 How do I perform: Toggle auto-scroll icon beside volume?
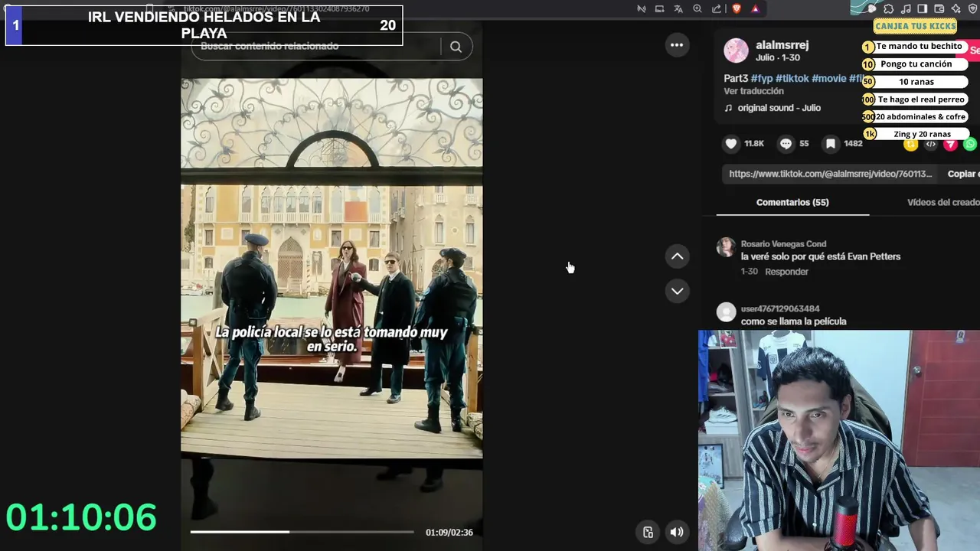pyautogui.click(x=648, y=533)
